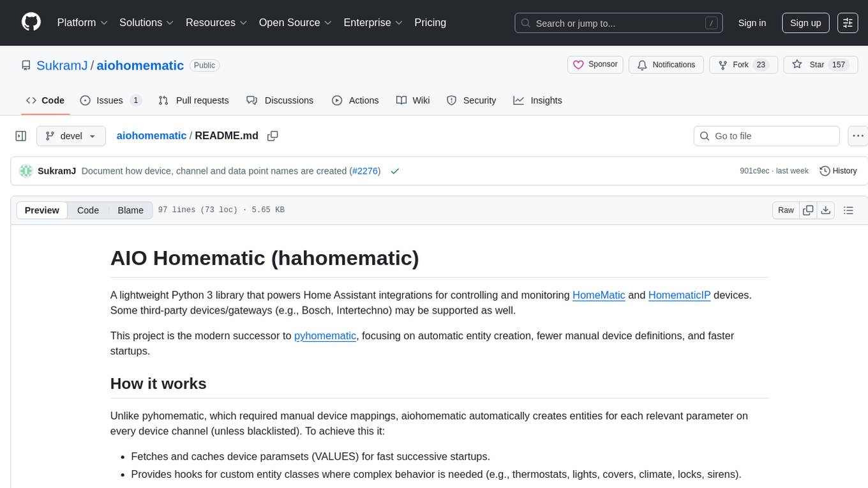Click the star count 157

pos(839,65)
